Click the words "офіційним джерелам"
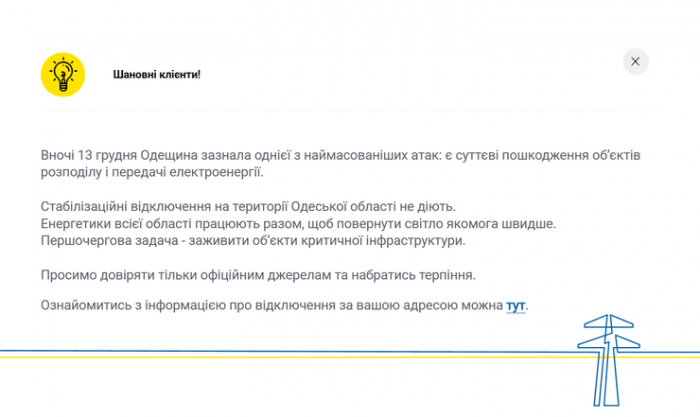The image size is (700, 417). tap(253, 274)
